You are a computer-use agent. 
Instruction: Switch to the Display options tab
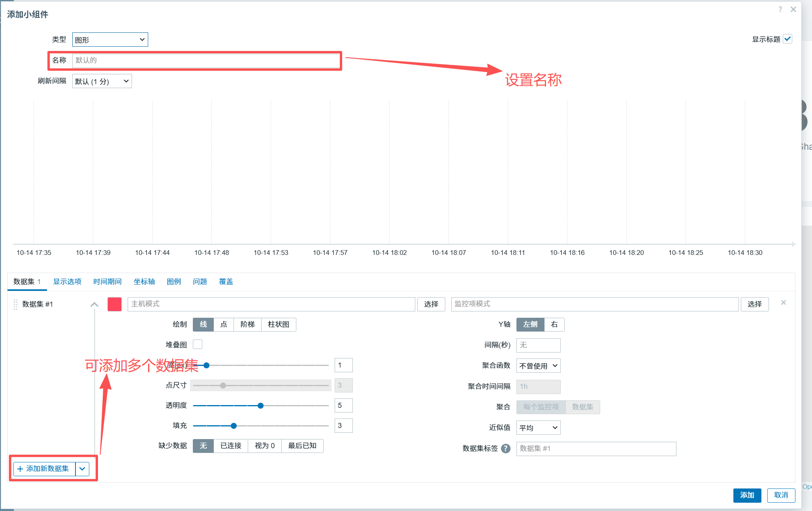pyautogui.click(x=67, y=282)
